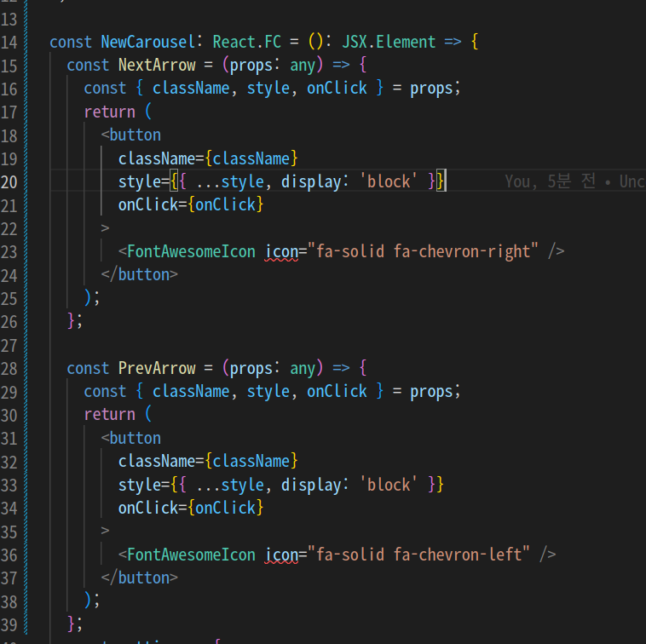Click 'props' after equals sign on line 29

pos(431,392)
